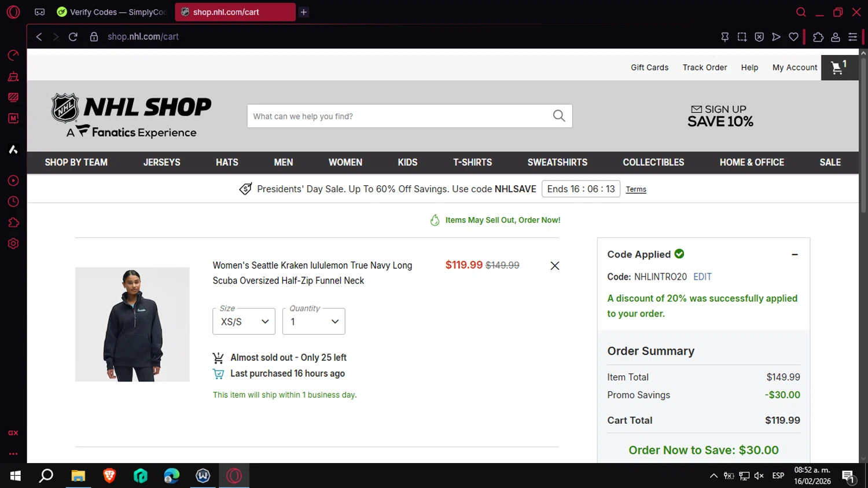Screen dimensions: 868x488
Task: Add page to bookmarks with heart icon
Action: (x=793, y=37)
